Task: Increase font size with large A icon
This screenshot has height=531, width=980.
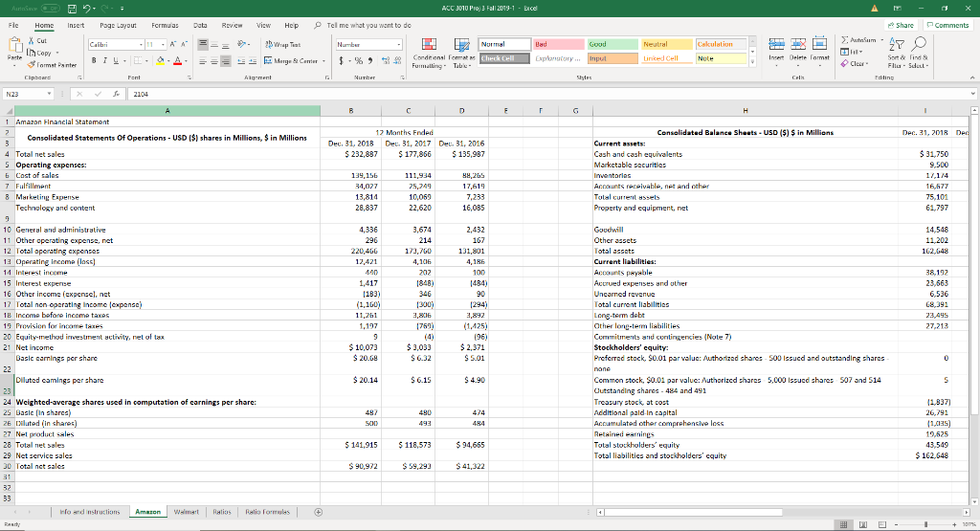Action: tap(174, 44)
